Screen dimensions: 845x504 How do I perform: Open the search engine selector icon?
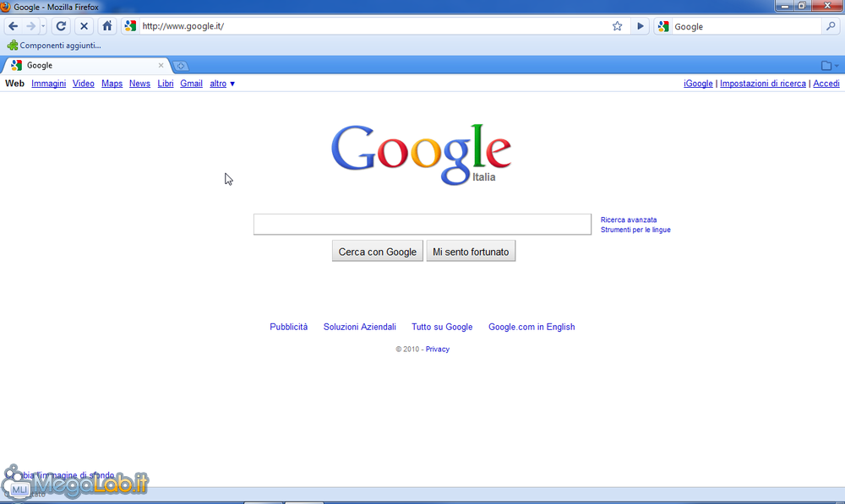click(663, 26)
